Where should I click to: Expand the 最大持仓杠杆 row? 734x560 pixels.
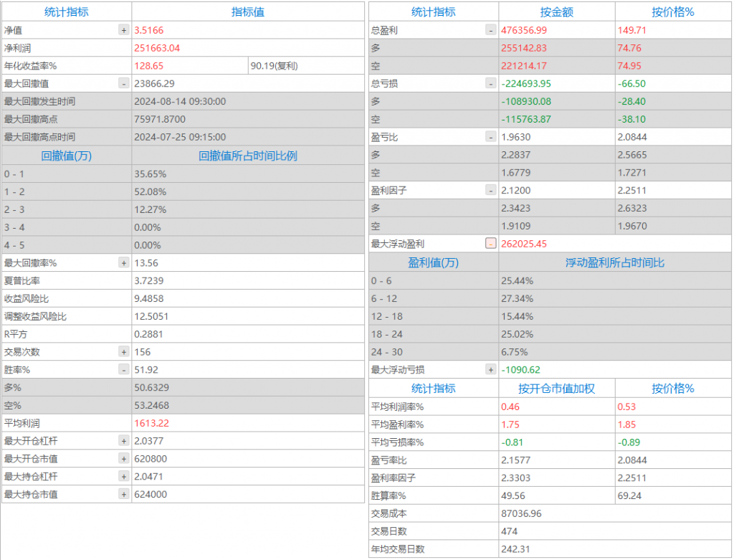tap(124, 476)
